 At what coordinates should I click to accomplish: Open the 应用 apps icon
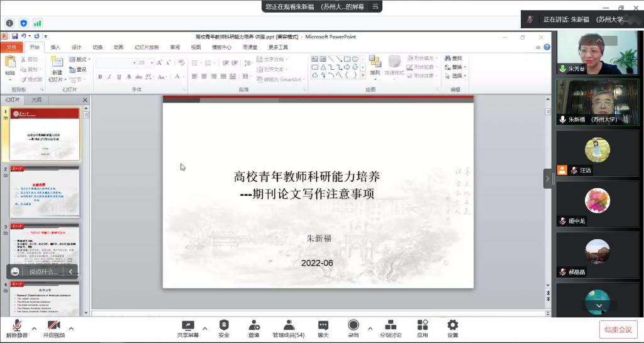[x=423, y=325]
